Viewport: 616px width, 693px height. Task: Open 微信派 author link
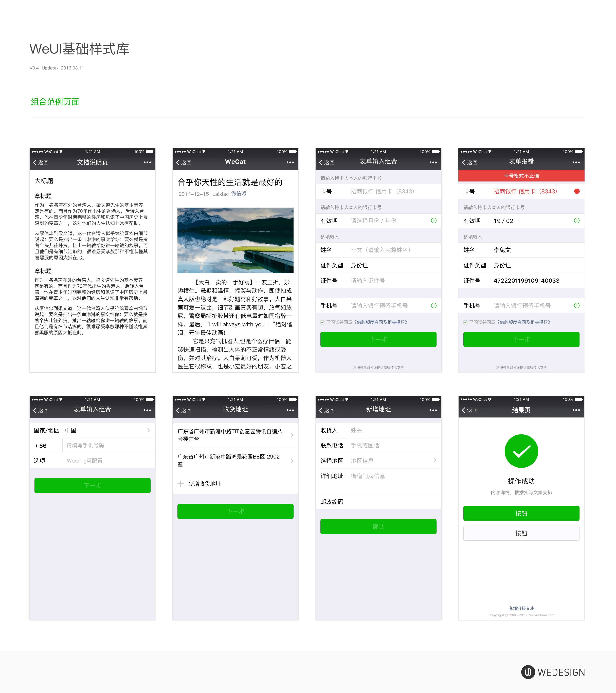(239, 194)
